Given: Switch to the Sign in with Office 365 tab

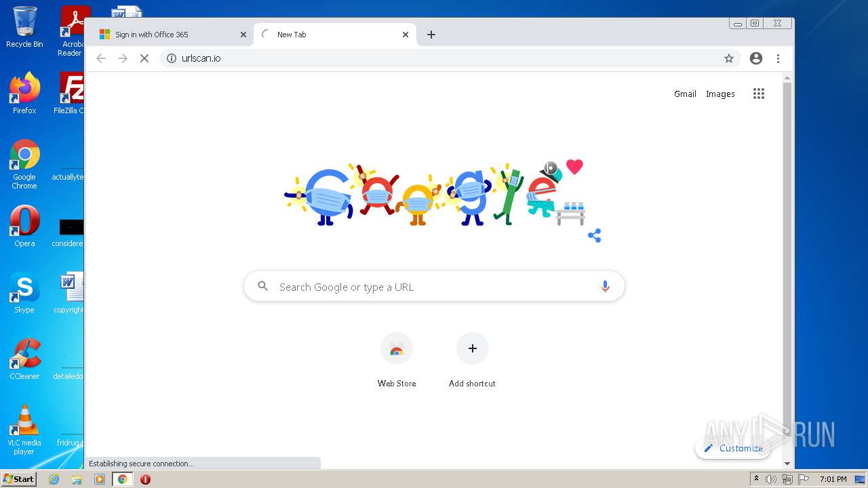Looking at the screenshot, I should coord(170,35).
